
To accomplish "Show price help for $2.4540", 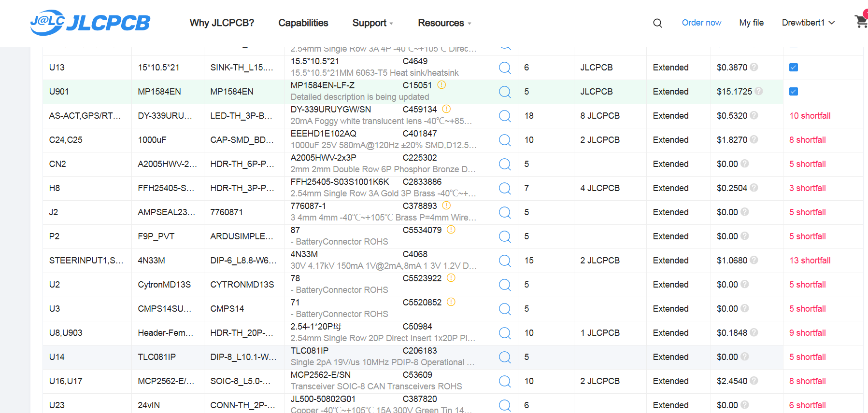I will pyautogui.click(x=754, y=381).
